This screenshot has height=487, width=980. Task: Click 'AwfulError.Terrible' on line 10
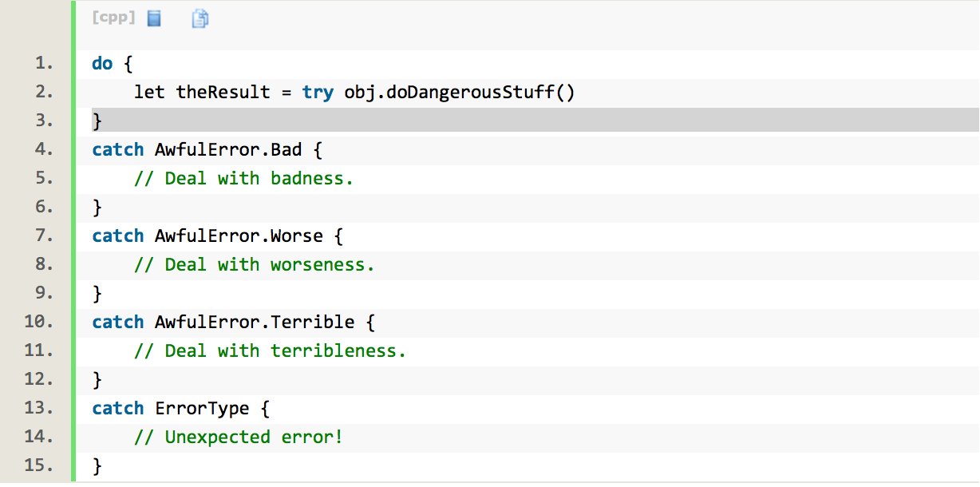click(255, 322)
